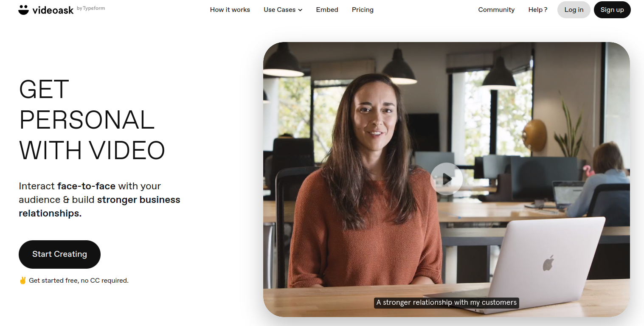
Task: Click the "GET PERSONAL WITH VIDEO" headline
Action: (92, 120)
